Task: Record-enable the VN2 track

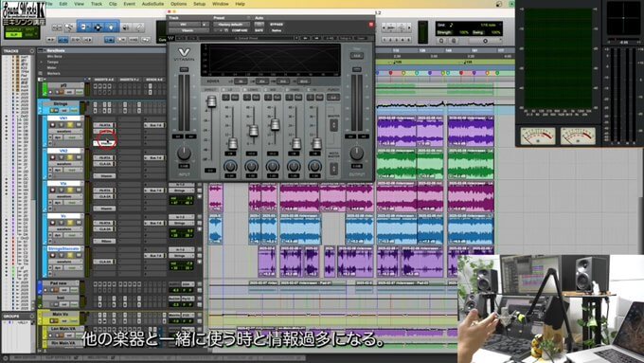Action: coord(53,157)
